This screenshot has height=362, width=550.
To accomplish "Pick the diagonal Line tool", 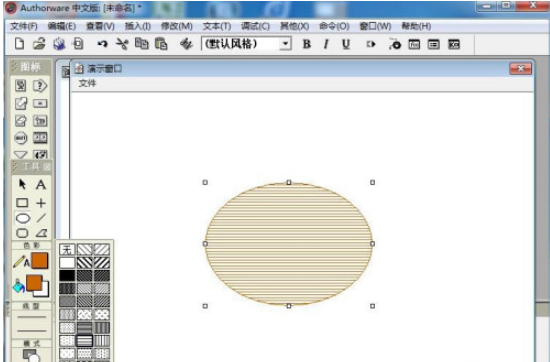I will click(41, 218).
